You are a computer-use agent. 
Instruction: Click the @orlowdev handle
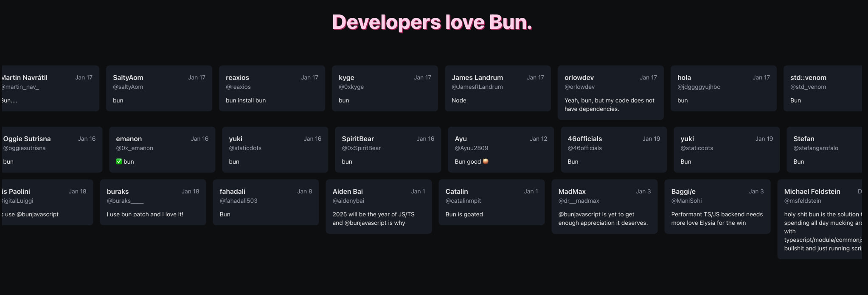point(579,87)
